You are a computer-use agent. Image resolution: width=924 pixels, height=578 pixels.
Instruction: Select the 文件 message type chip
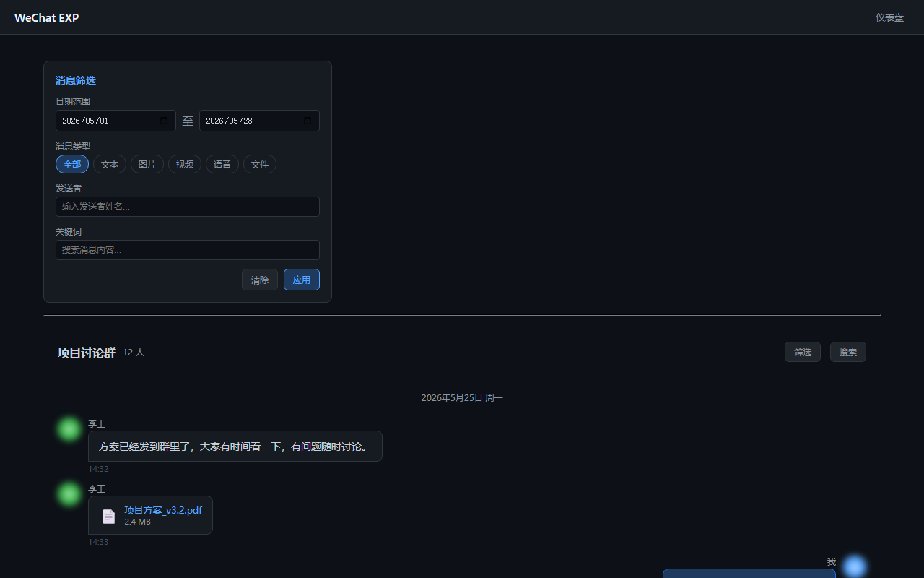click(x=260, y=164)
